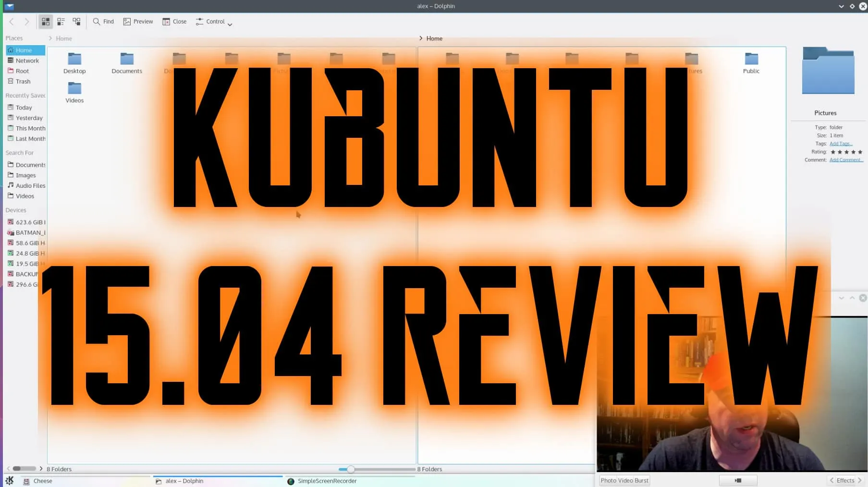Open the 58.6 GiB device
This screenshot has width=868, height=487.
click(25, 243)
